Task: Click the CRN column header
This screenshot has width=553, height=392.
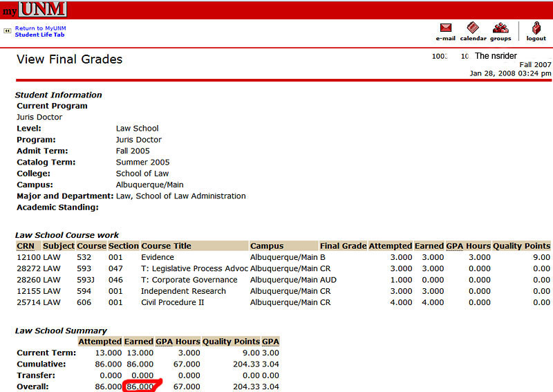Action: [25, 246]
